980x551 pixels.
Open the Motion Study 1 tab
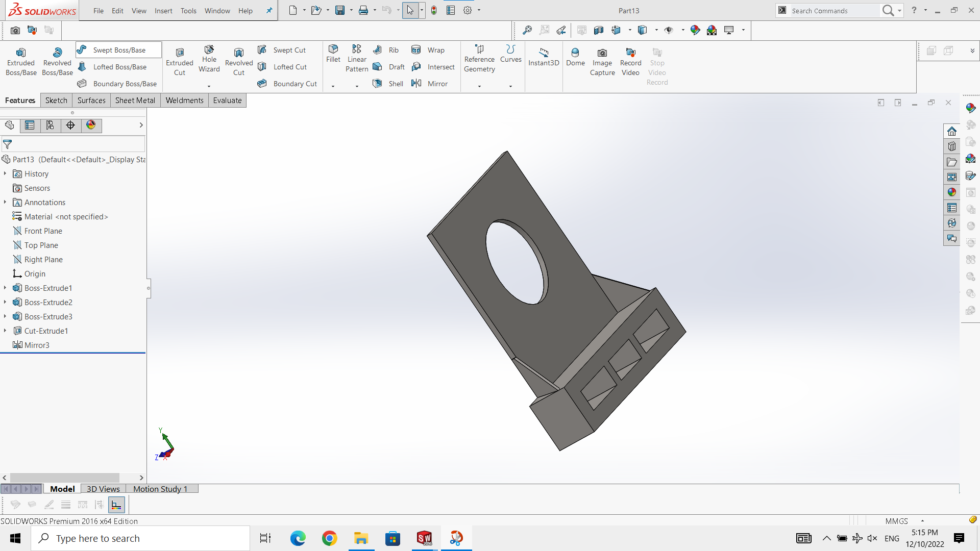[160, 489]
